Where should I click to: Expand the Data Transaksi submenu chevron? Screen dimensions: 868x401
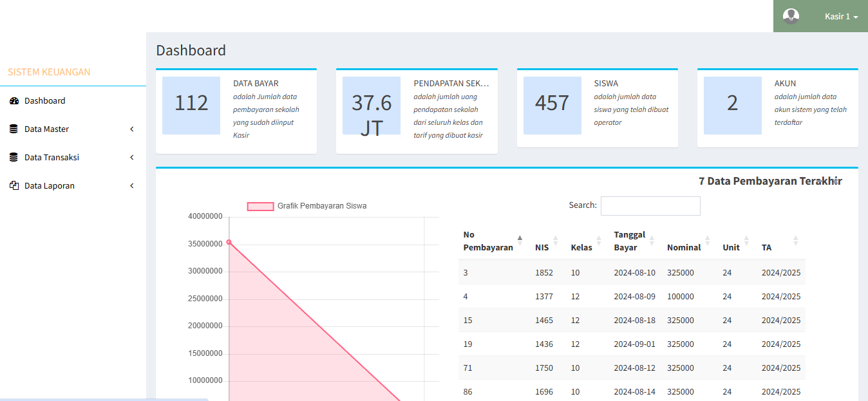click(132, 158)
